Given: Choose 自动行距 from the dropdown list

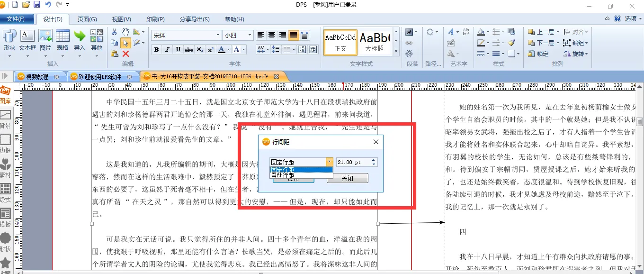Looking at the screenshot, I should 301,175.
